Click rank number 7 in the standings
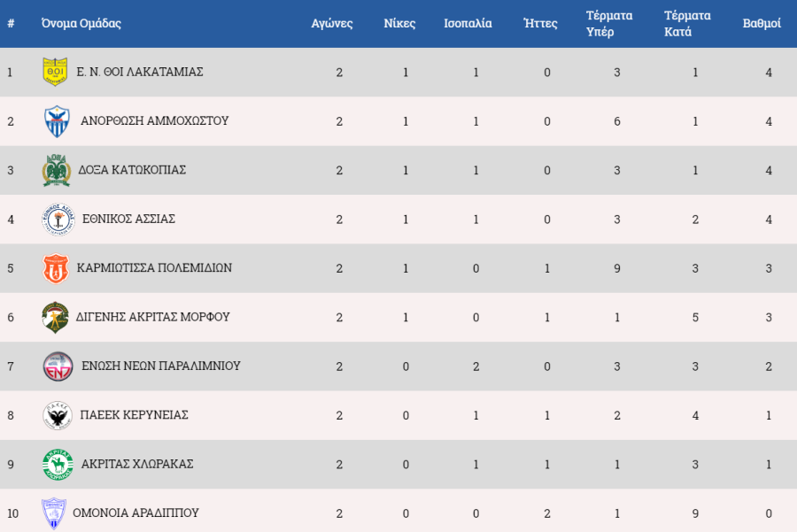 pos(11,366)
